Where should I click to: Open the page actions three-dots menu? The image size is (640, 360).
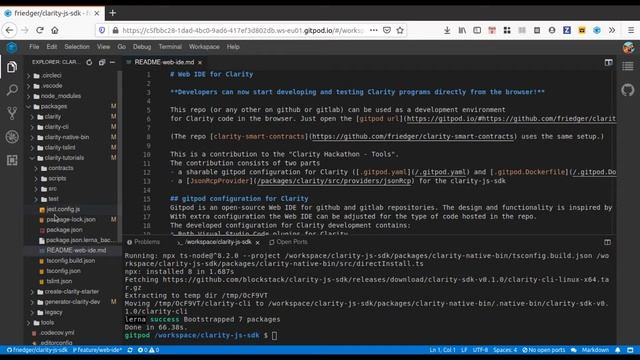(373, 30)
